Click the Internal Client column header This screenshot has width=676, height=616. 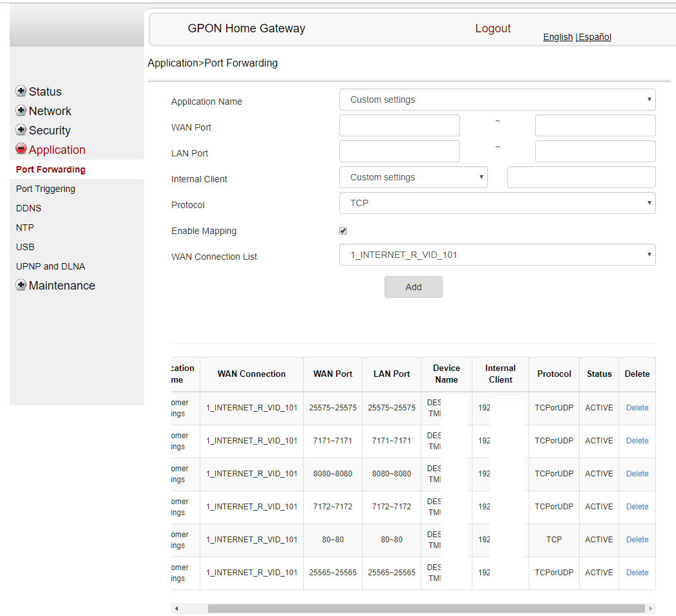(500, 374)
